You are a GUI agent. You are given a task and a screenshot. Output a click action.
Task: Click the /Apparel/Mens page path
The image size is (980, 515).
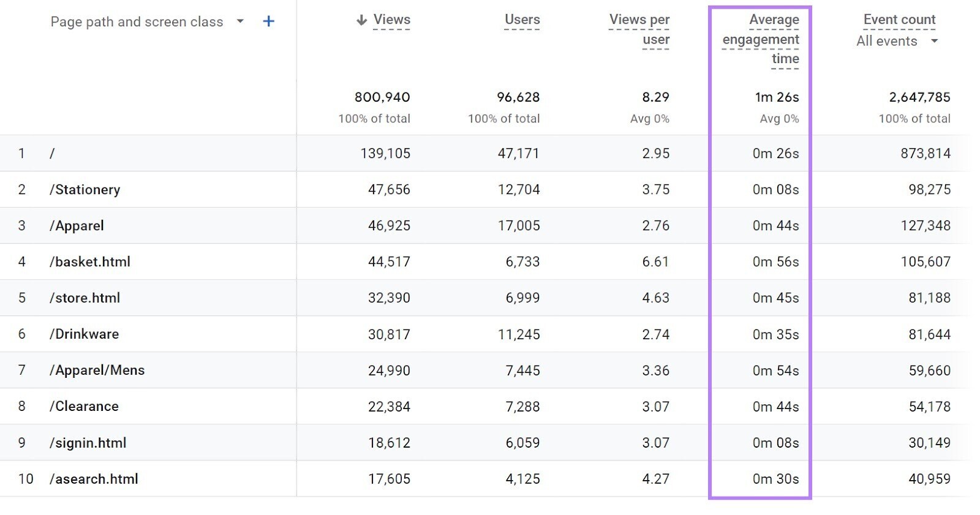[98, 370]
